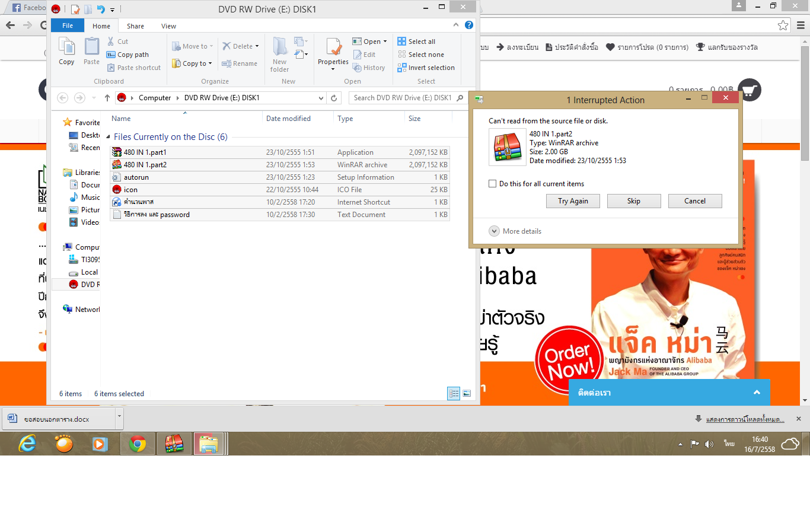Open the address bar history dropdown

tap(321, 98)
